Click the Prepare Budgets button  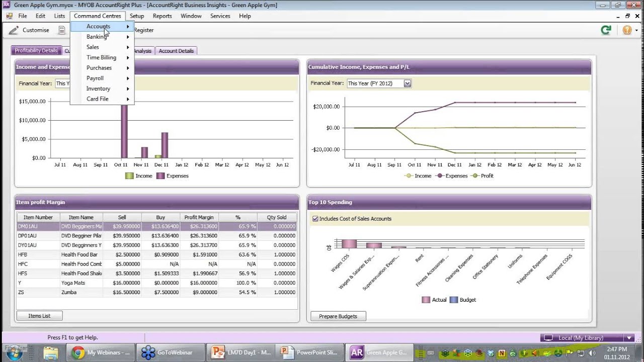coord(338,316)
